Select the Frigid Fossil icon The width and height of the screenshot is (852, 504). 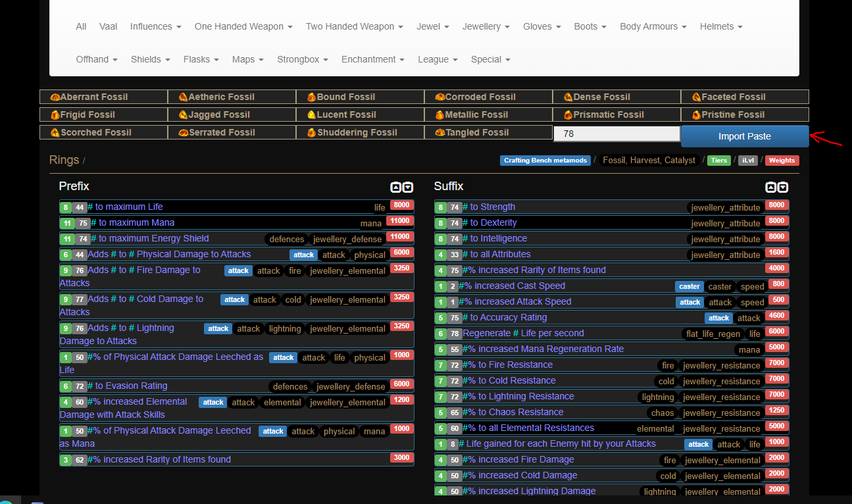point(55,115)
